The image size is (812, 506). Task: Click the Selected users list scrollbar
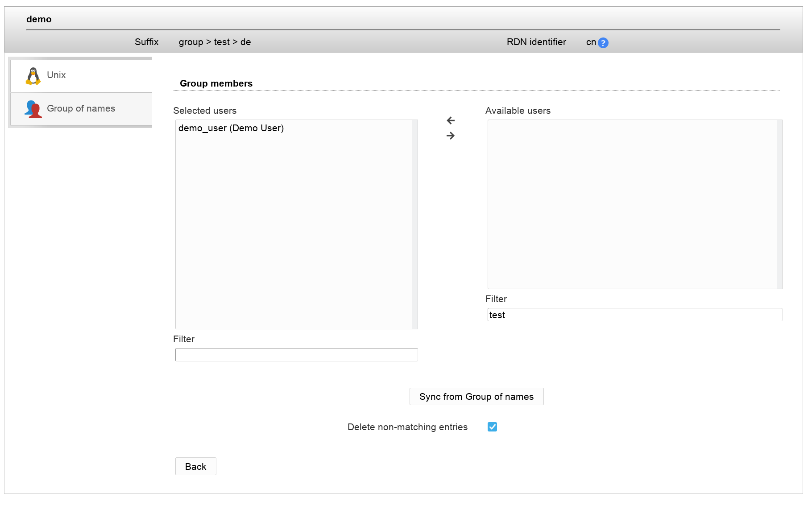pos(415,224)
